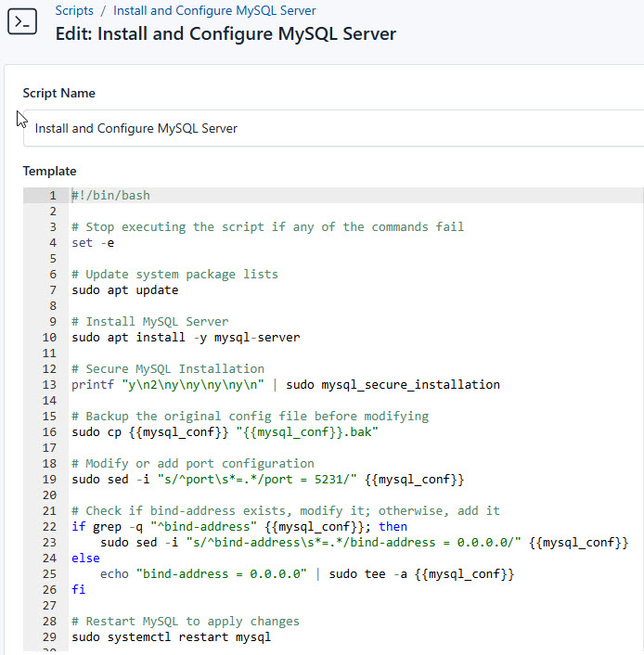Click the page heading 'Edit: Install and Configure MySQL Server'
The width and height of the screenshot is (644, 655).
pyautogui.click(x=225, y=33)
